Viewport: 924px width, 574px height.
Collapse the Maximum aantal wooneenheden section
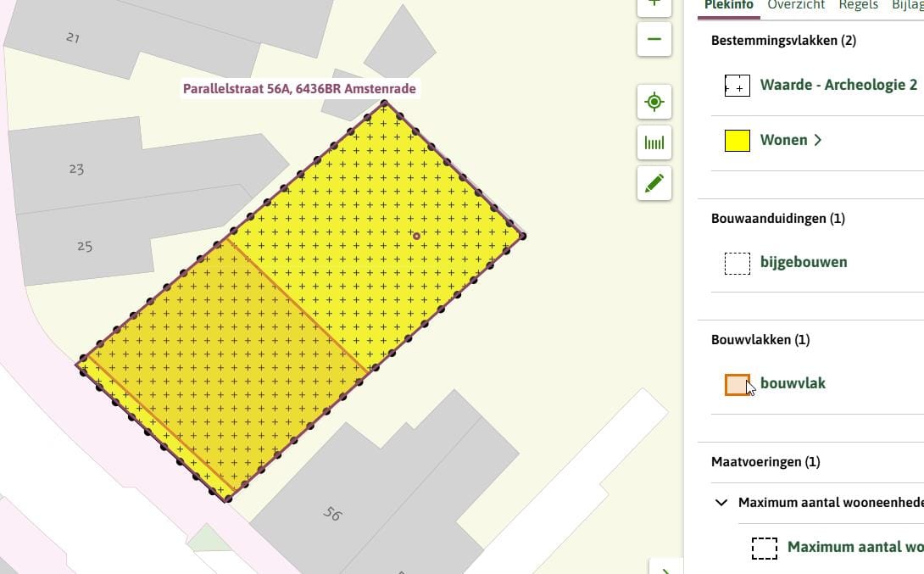[721, 503]
